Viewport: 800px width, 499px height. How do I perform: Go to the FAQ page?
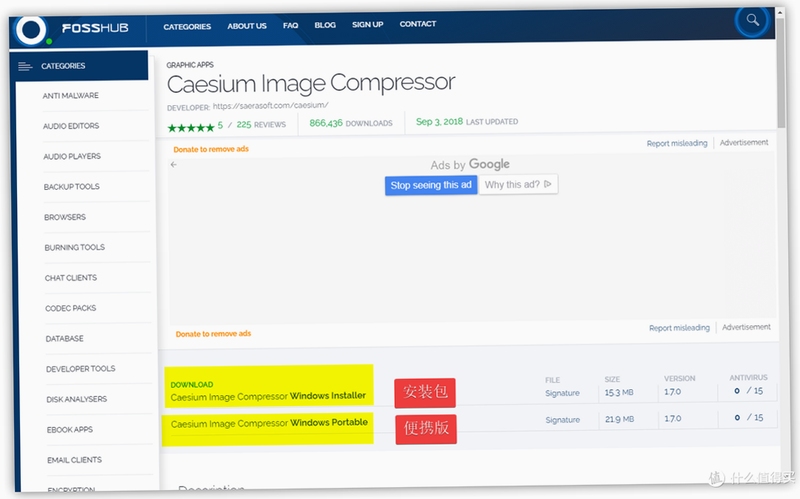290,26
